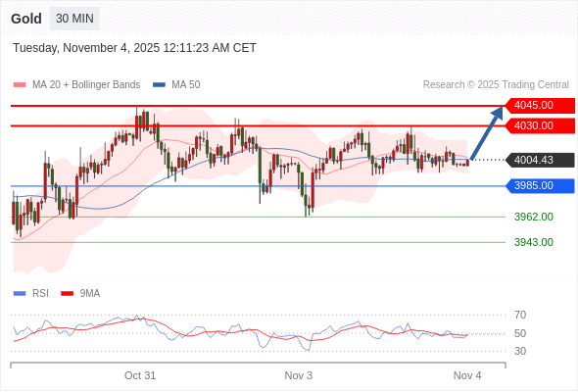Click the red 4045.00 resistance price label

tap(539, 106)
